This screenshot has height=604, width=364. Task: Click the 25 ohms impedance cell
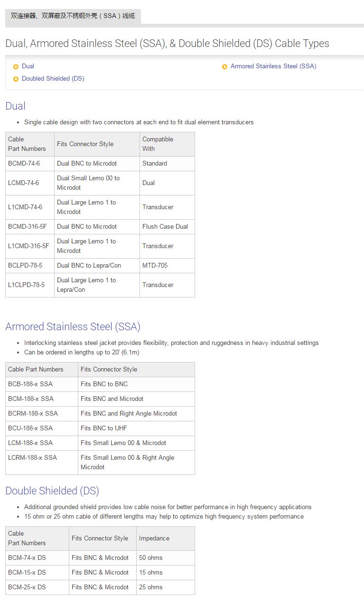point(151,587)
